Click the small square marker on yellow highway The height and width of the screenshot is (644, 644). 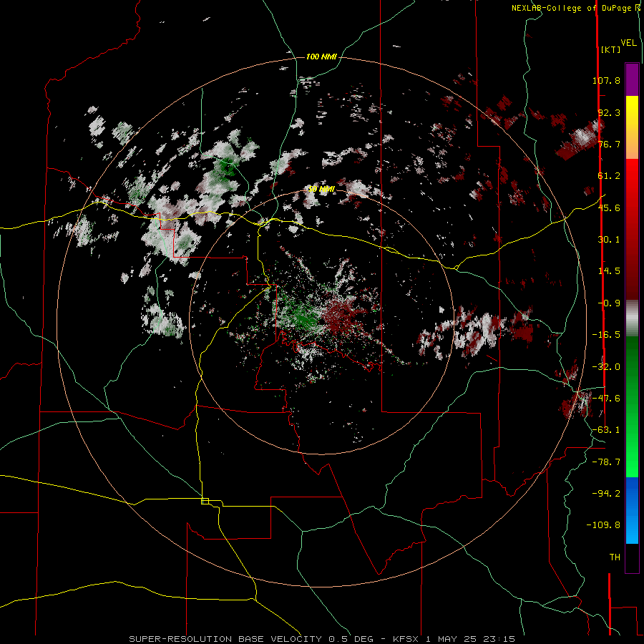click(x=205, y=501)
